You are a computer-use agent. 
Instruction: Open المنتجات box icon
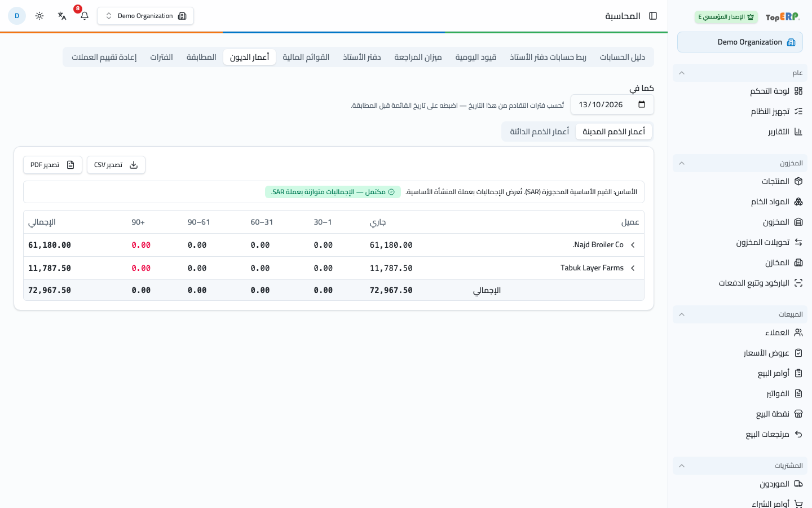(798, 181)
